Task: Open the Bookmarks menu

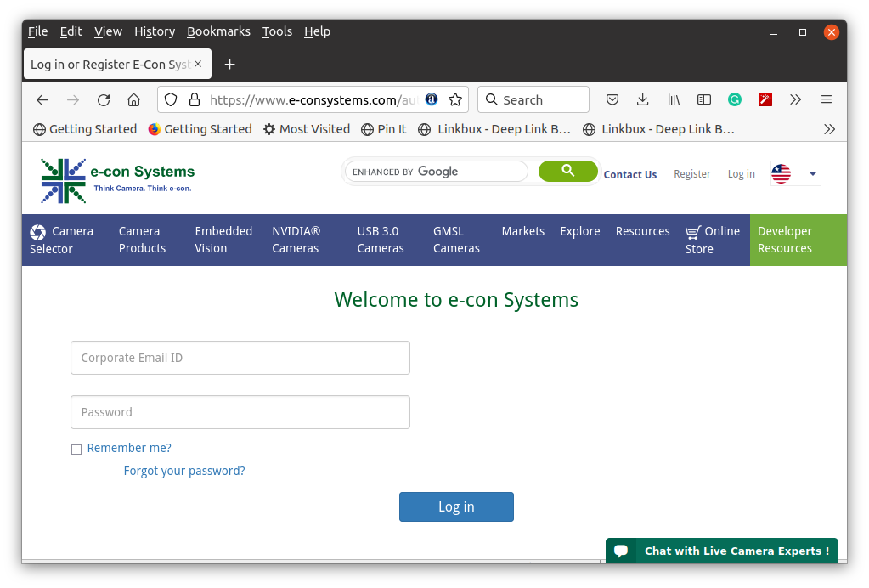Action: click(218, 31)
